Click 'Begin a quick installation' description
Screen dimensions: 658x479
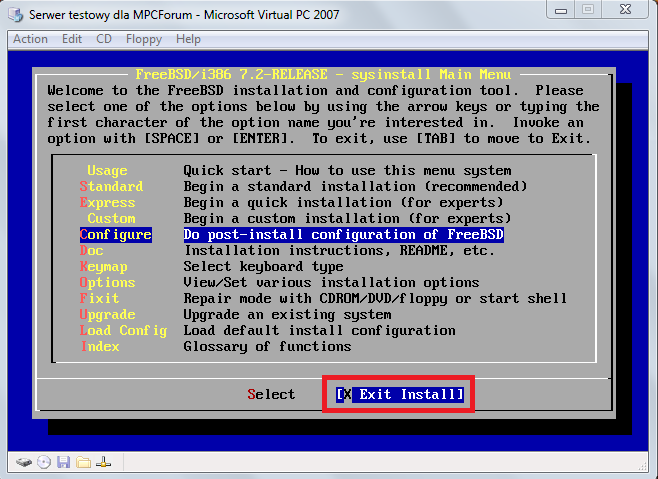(x=343, y=202)
